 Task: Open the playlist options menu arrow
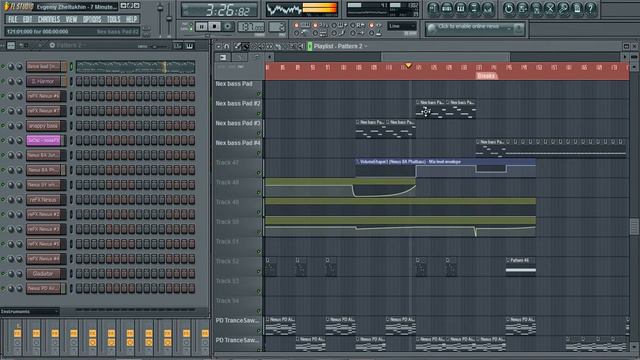pos(219,47)
